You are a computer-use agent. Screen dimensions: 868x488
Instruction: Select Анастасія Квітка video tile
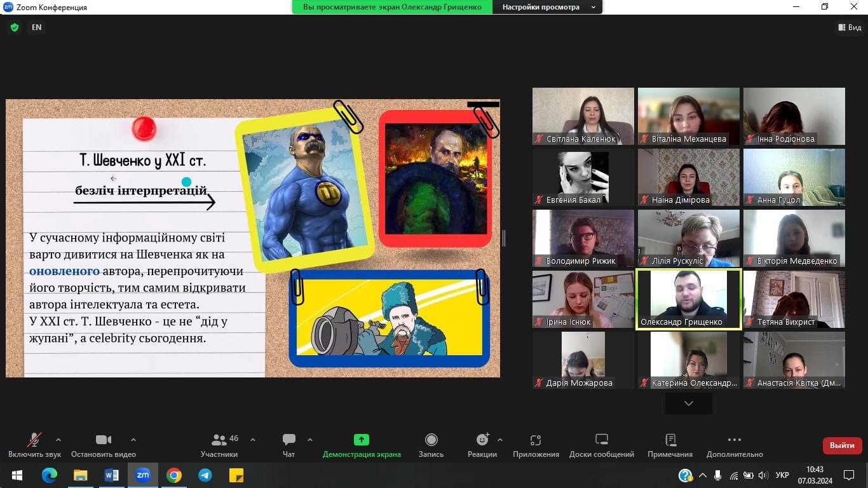794,360
